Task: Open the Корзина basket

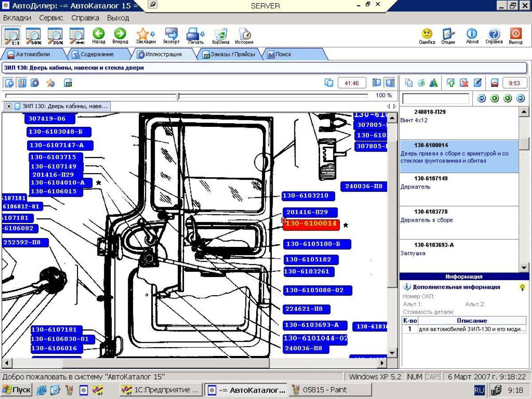Action: pyautogui.click(x=220, y=36)
